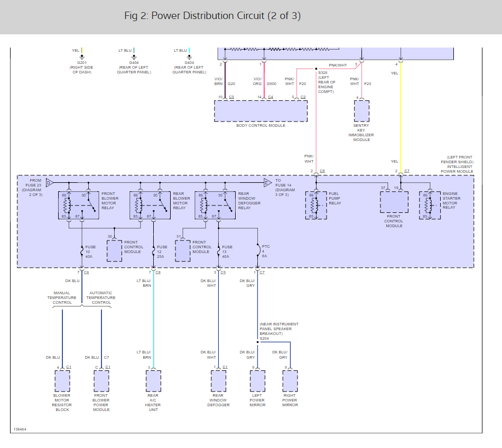Viewport: 502px width, 448px height.
Task: Select the Sentry Key Immobilizer Module box
Action: [x=362, y=111]
